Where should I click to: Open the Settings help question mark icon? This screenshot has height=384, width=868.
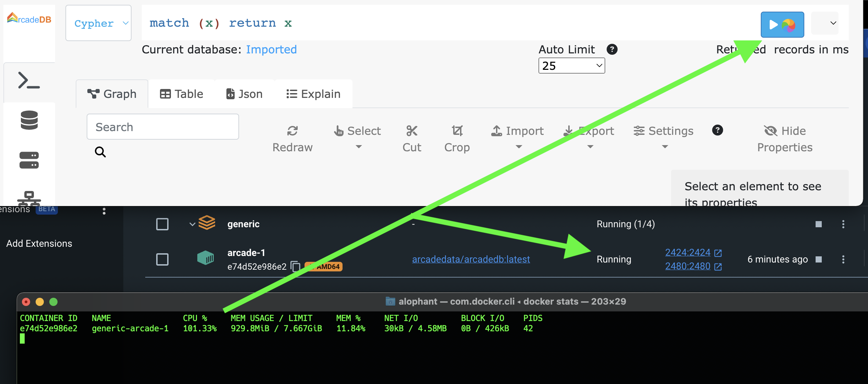tap(718, 130)
